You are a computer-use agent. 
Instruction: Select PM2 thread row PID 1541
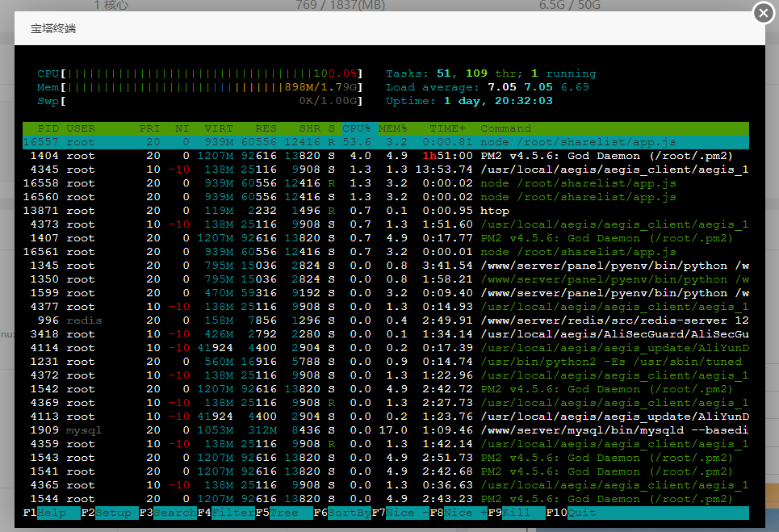[386, 472]
